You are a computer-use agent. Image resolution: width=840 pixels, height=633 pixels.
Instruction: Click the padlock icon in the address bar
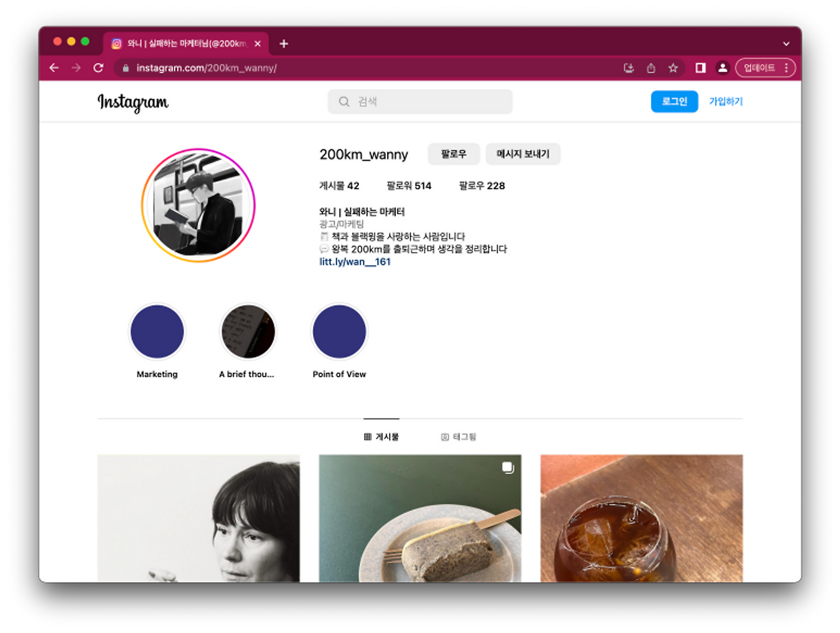pos(125,68)
